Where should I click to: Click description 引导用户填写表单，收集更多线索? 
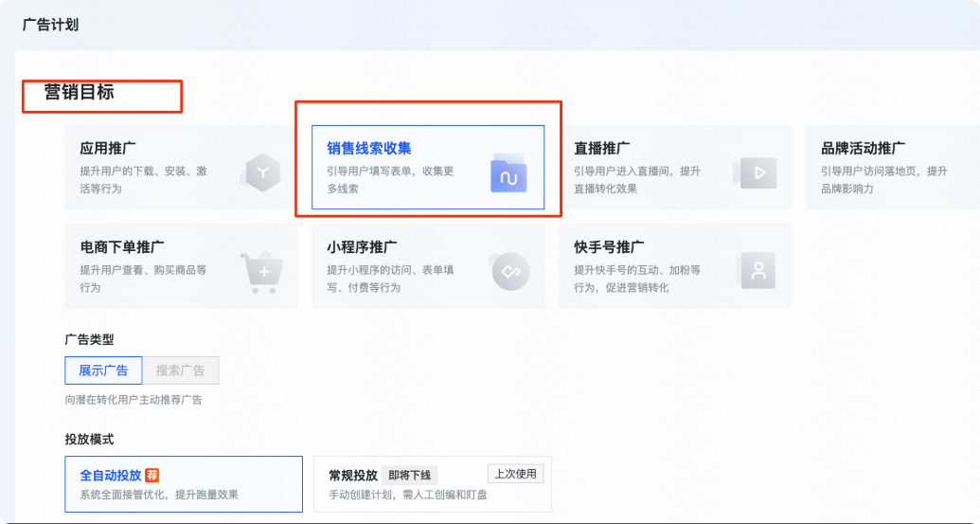[x=391, y=179]
